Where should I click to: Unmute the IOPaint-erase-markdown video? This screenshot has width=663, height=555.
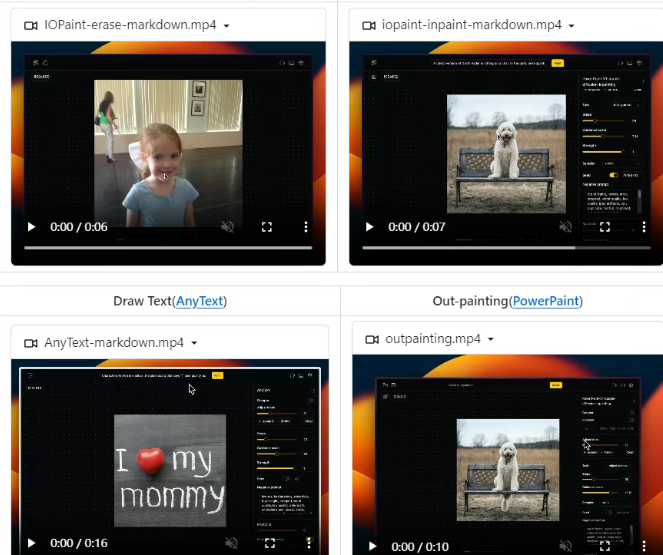pos(228,227)
